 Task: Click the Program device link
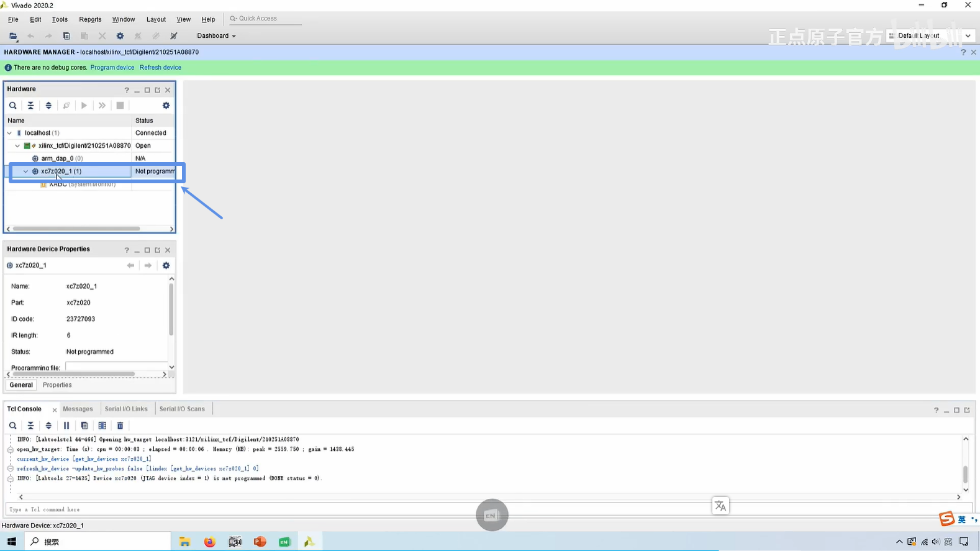pyautogui.click(x=112, y=68)
